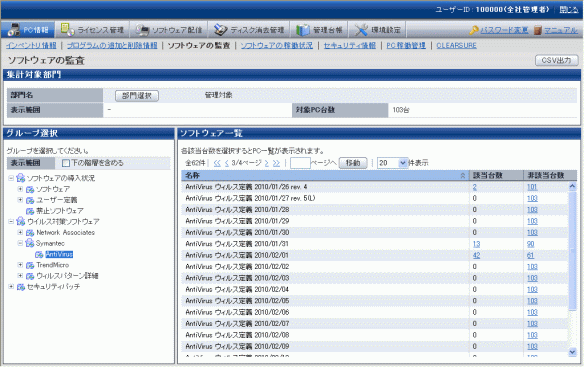
Task: Go to previous page arrow
Action: coord(226,163)
